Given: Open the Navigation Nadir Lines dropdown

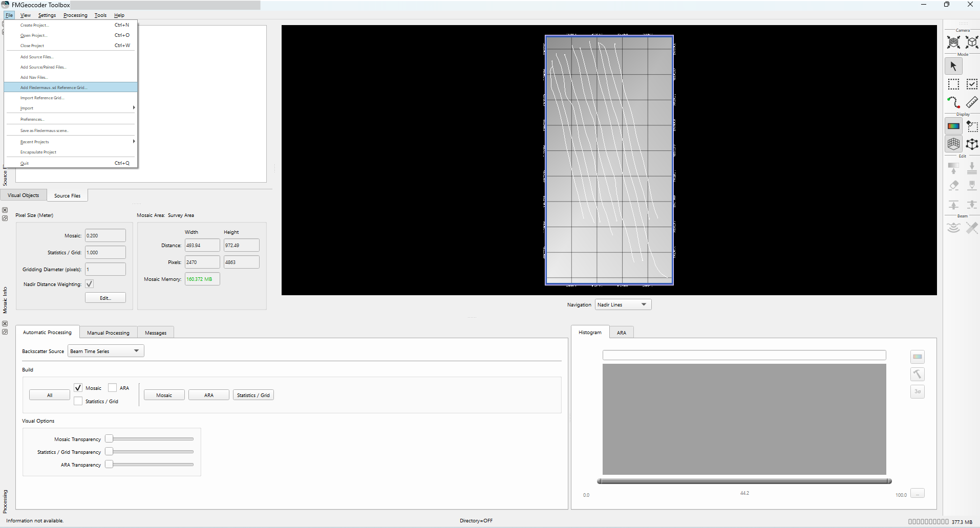Looking at the screenshot, I should 623,304.
